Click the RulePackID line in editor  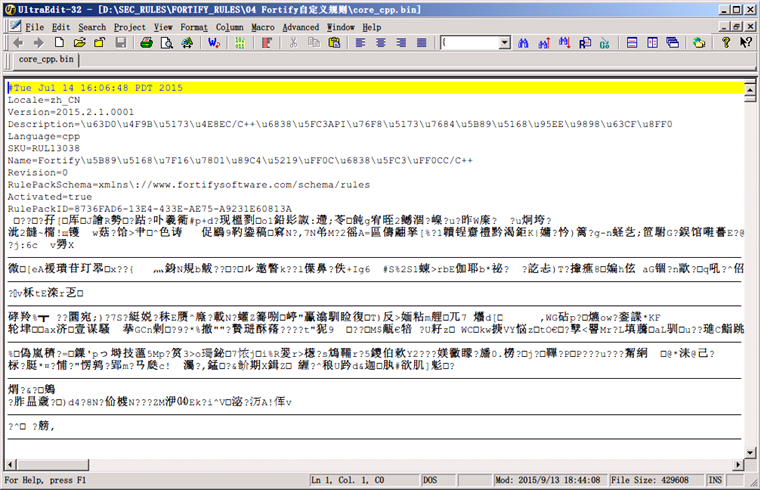pos(149,209)
